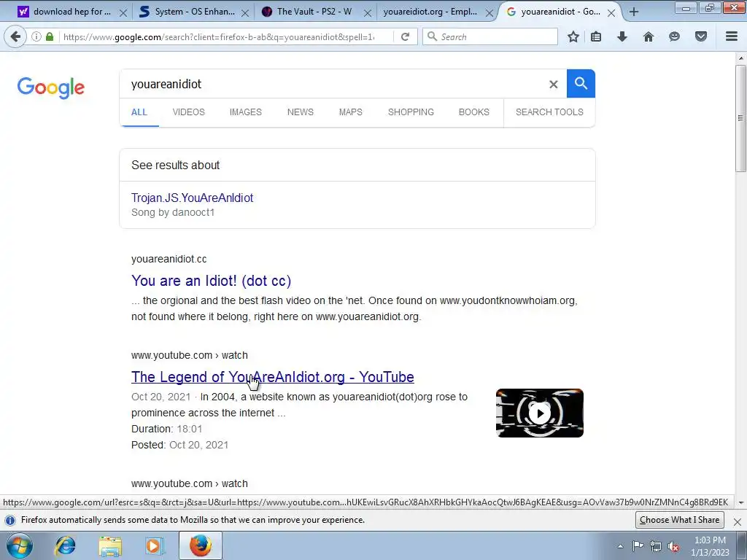The width and height of the screenshot is (747, 560).
Task: Open SEARCH TOOLS options
Action: coord(549,112)
